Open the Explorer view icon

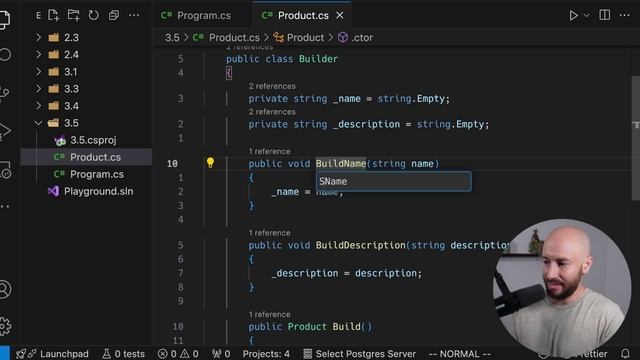4,19
